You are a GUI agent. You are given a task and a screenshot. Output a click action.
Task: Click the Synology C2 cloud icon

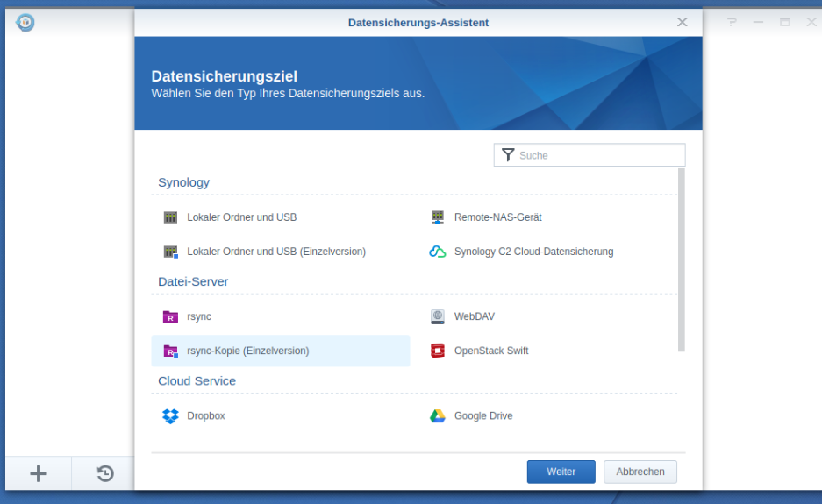pos(437,252)
